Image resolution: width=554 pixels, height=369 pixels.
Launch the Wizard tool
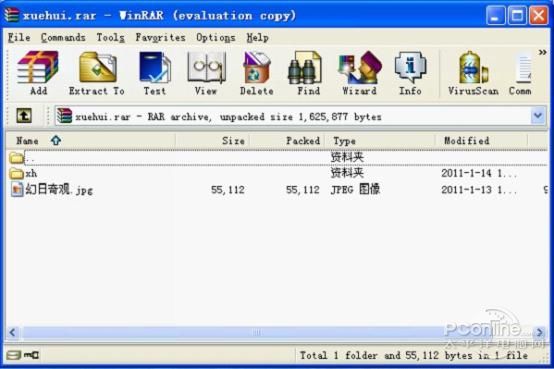tap(359, 73)
